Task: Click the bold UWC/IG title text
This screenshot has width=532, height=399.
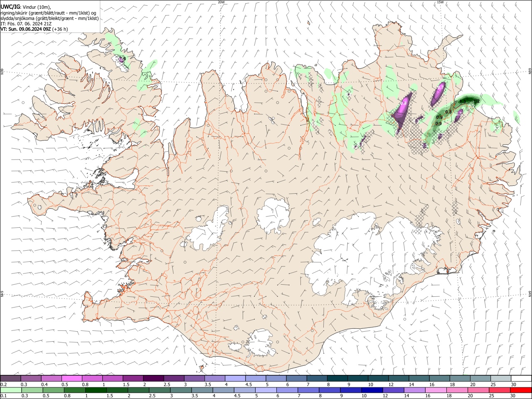Action: [10, 6]
